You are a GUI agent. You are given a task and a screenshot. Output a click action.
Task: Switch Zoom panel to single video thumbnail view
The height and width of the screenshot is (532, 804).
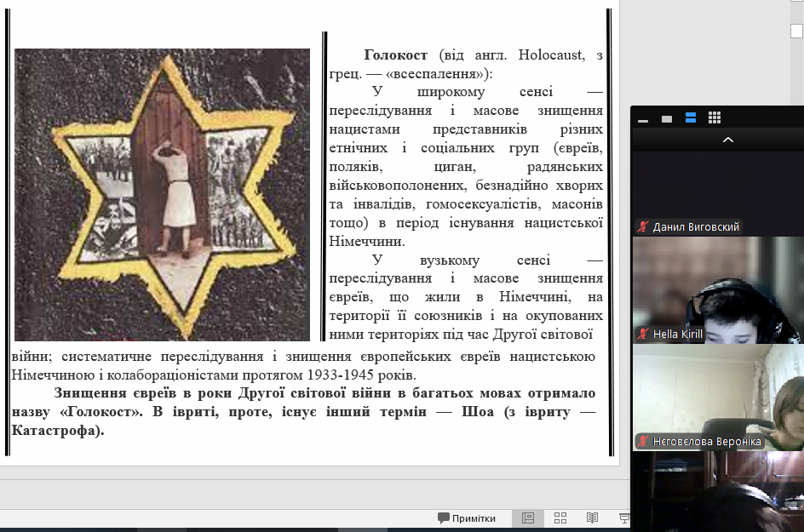tap(667, 119)
